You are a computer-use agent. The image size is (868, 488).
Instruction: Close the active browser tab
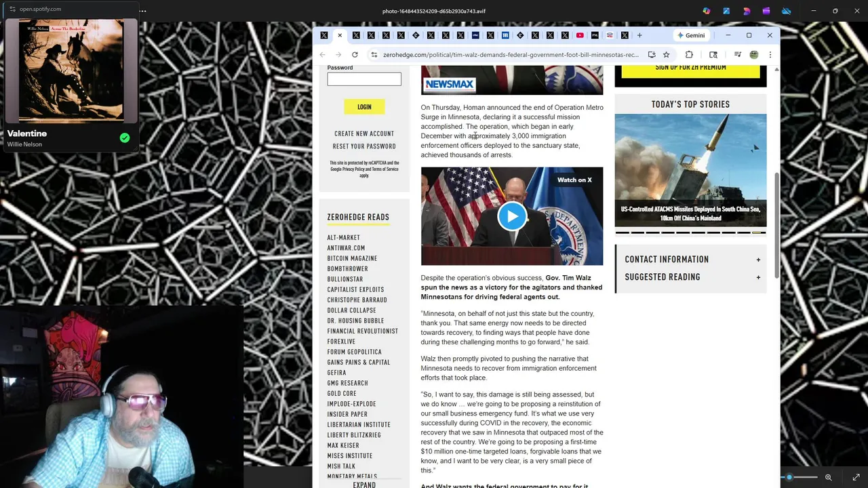[340, 35]
